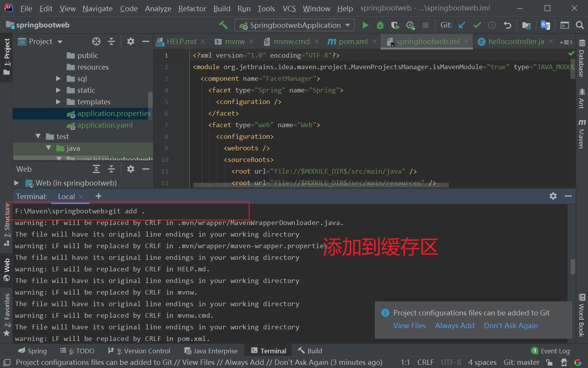Click the translate icon in toolbar
This screenshot has height=368, width=588.
point(545,25)
